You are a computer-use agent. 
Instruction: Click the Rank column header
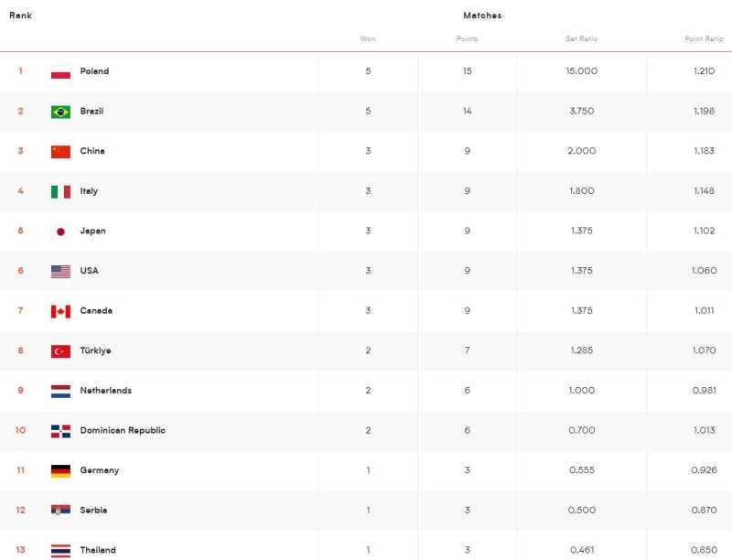[x=20, y=16]
